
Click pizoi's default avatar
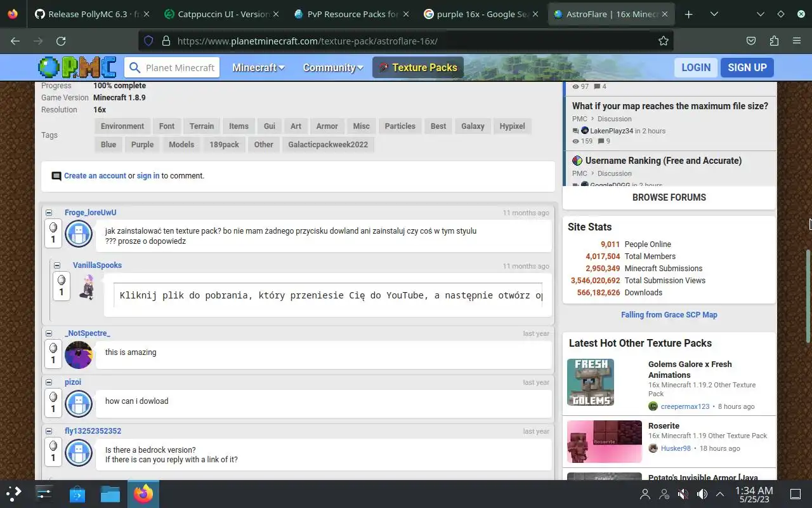pyautogui.click(x=79, y=404)
